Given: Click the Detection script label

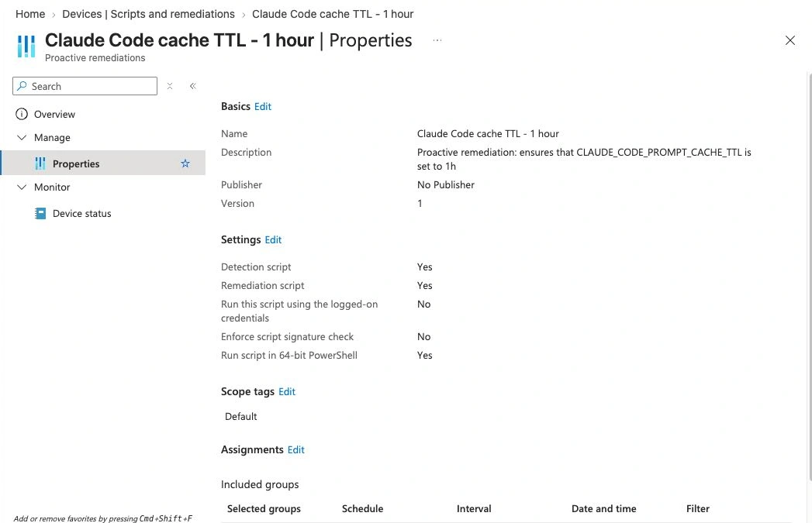Looking at the screenshot, I should tap(256, 267).
